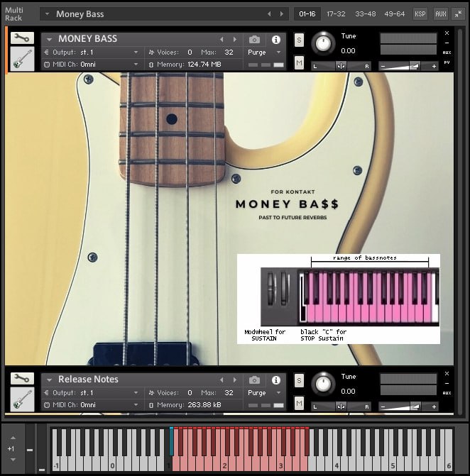Image resolution: width=470 pixels, height=476 pixels.
Task: Show Release Notes info icon
Action: pyautogui.click(x=276, y=380)
